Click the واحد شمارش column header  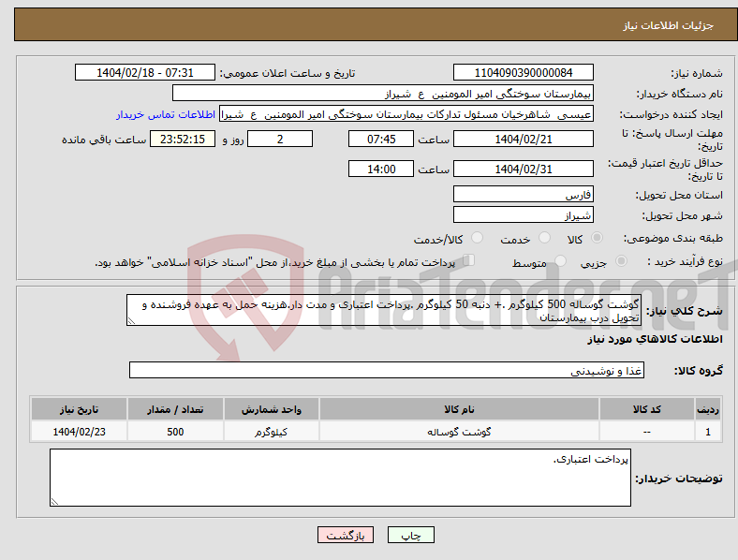[x=272, y=409]
